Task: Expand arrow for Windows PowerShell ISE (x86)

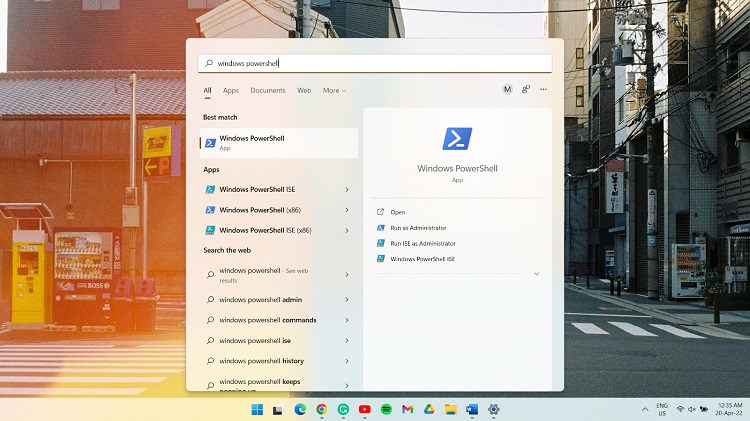Action: [347, 231]
